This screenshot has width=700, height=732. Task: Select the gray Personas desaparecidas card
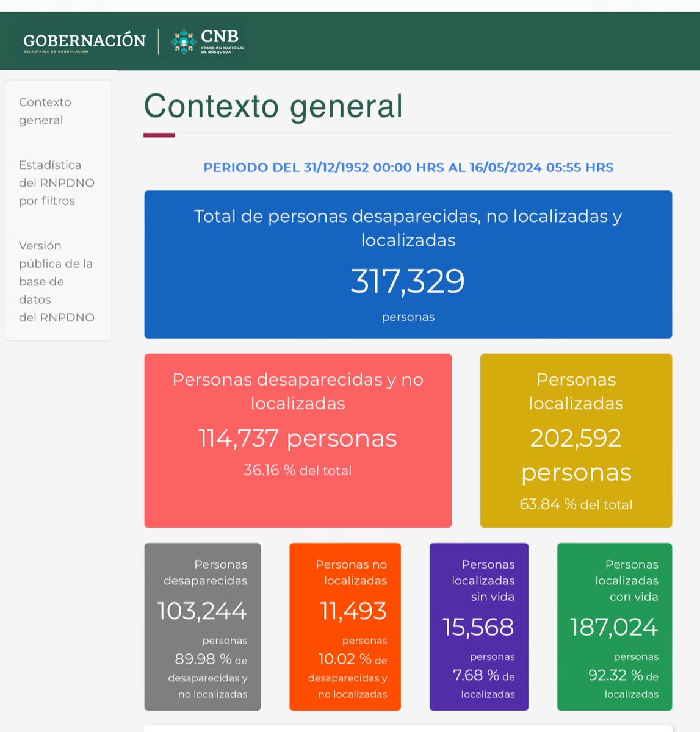(x=203, y=626)
